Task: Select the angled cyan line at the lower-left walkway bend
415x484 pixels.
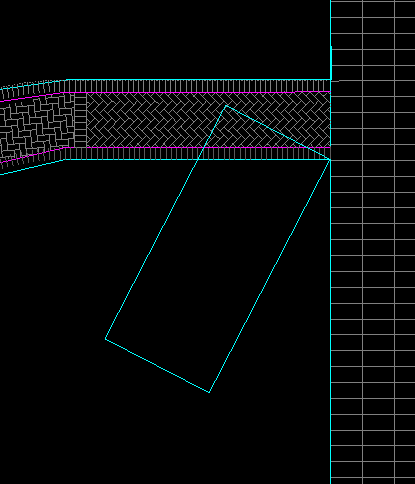Action: 33,167
